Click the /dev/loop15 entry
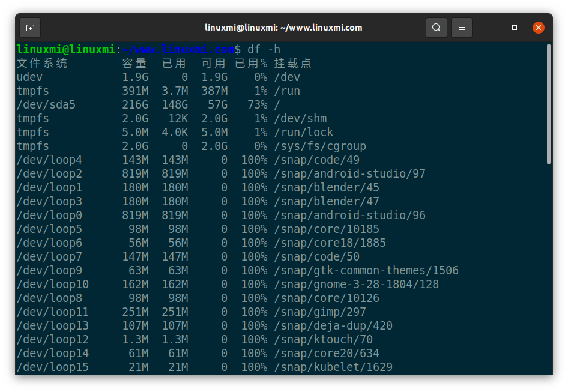The image size is (568, 392). [x=52, y=367]
